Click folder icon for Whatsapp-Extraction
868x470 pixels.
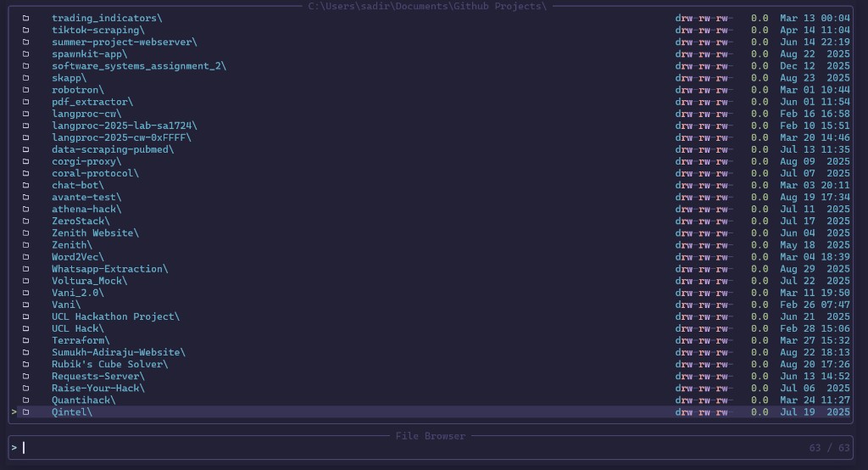pyautogui.click(x=25, y=269)
